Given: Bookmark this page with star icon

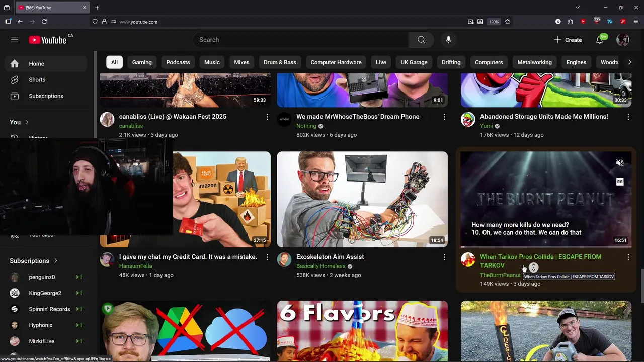Looking at the screenshot, I should [x=508, y=22].
